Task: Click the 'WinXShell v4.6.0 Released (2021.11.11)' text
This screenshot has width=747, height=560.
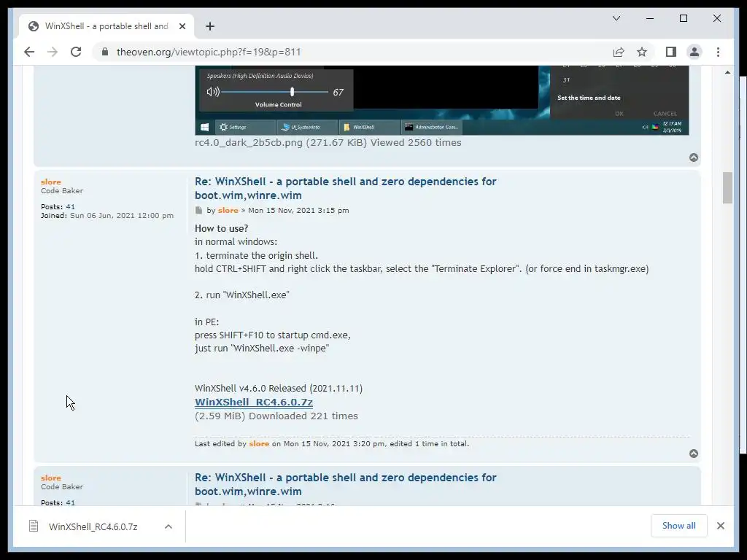Action: [279, 389]
